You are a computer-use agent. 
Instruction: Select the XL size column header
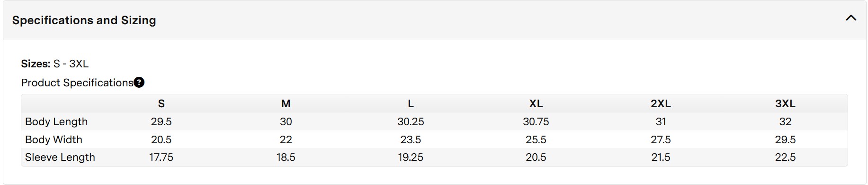pos(536,103)
